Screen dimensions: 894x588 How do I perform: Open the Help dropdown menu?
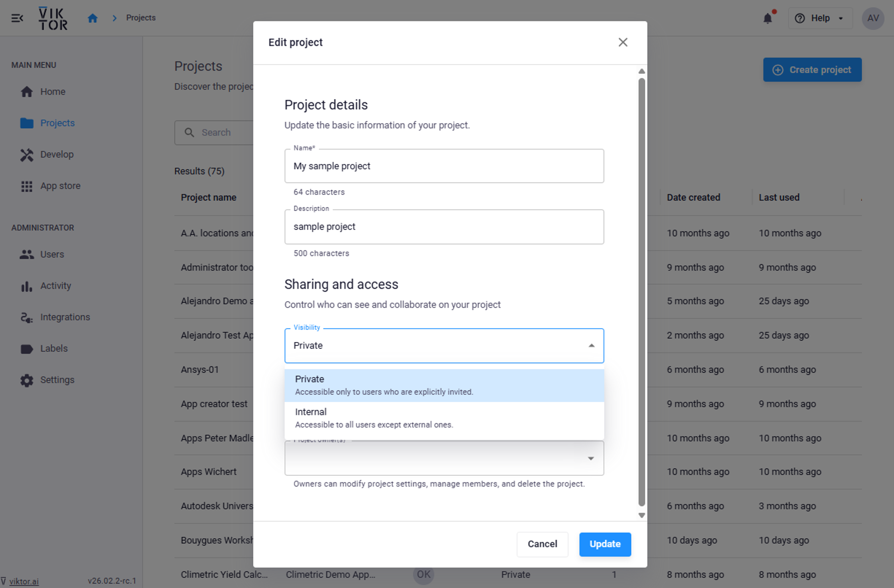[820, 18]
